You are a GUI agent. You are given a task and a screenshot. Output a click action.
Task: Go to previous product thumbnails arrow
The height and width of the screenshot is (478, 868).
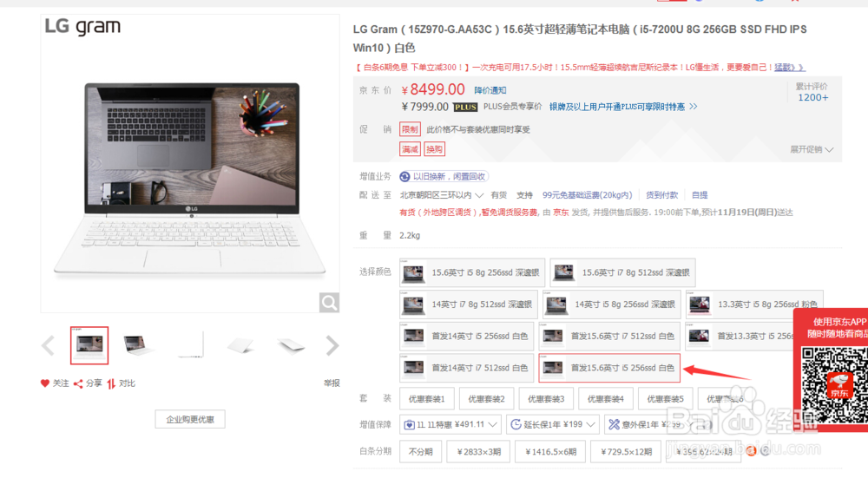48,346
